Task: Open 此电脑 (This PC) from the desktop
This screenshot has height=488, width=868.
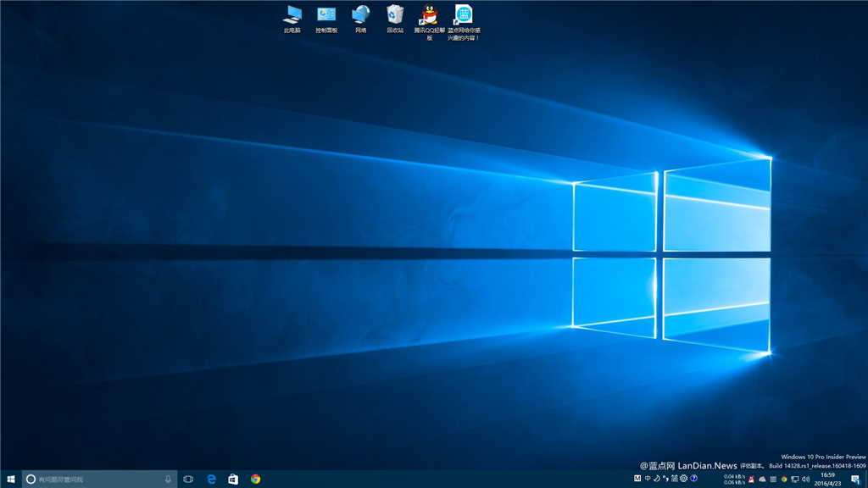Action: (x=292, y=17)
